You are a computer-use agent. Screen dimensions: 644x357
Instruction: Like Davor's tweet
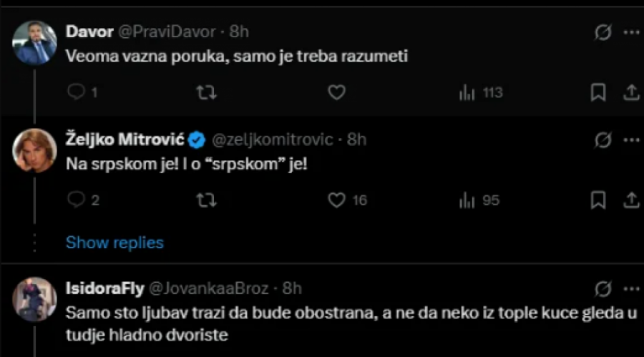[x=336, y=92]
